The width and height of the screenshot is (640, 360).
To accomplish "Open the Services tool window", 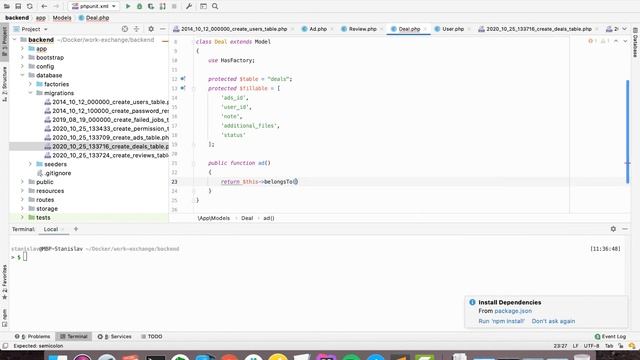I will (x=115, y=337).
